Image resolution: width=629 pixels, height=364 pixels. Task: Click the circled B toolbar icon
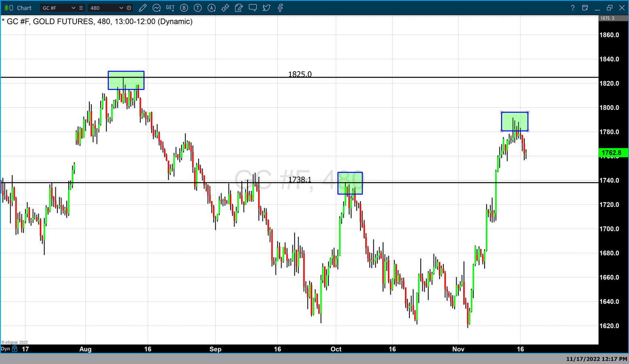pyautogui.click(x=184, y=8)
